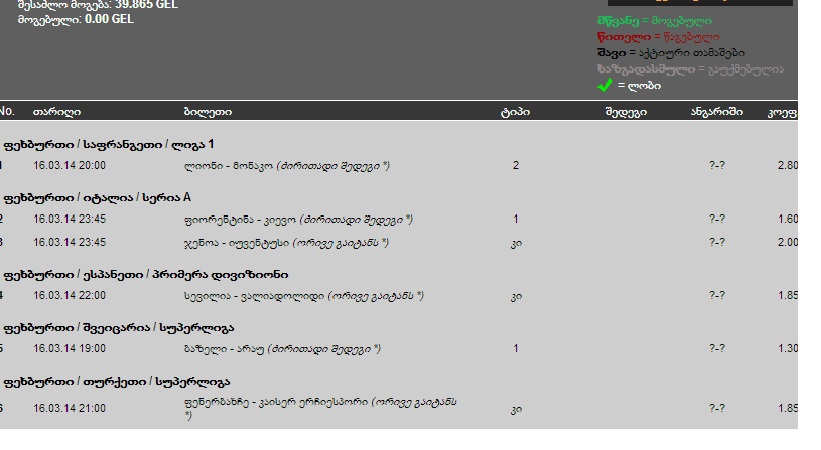Image resolution: width=821 pixels, height=450 pixels.
Task: Click bet type '1' in ბაზელი row
Action: 516,348
